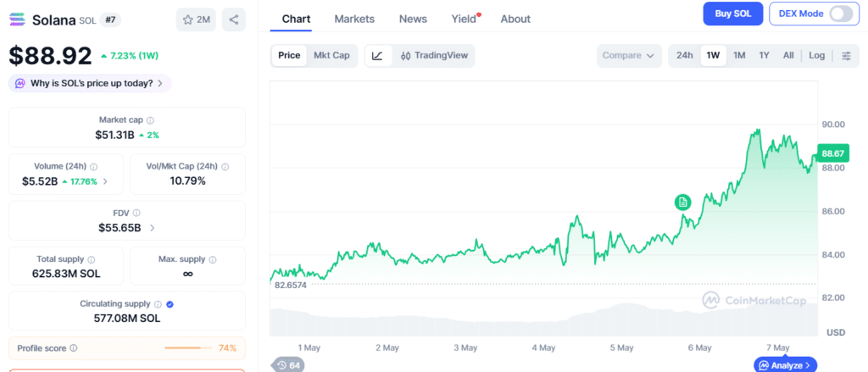
Task: Click Analyze button
Action: 785,365
